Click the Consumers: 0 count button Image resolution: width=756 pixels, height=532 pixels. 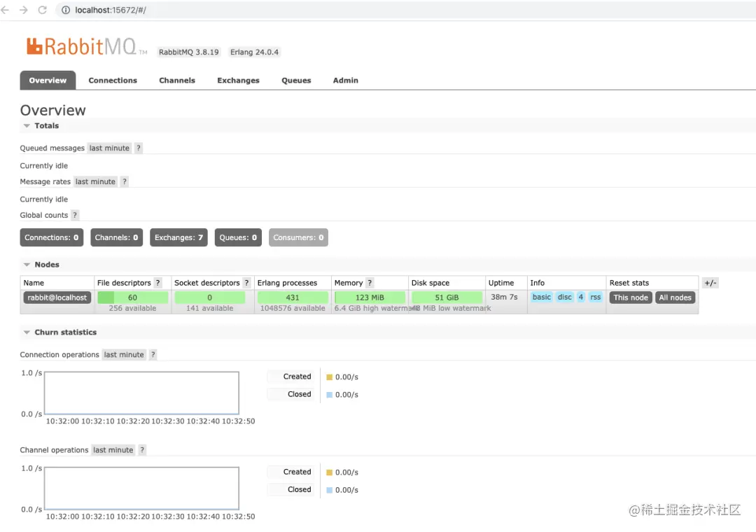point(298,237)
